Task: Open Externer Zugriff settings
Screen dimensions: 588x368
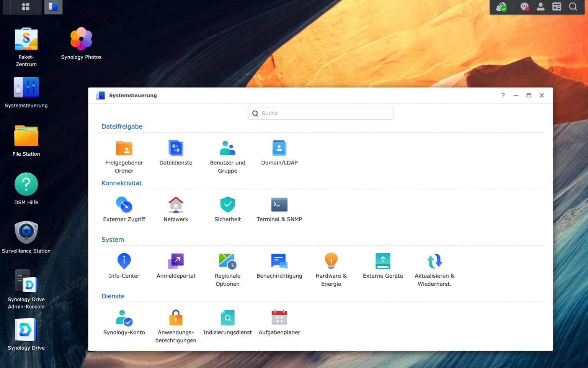Action: [124, 210]
